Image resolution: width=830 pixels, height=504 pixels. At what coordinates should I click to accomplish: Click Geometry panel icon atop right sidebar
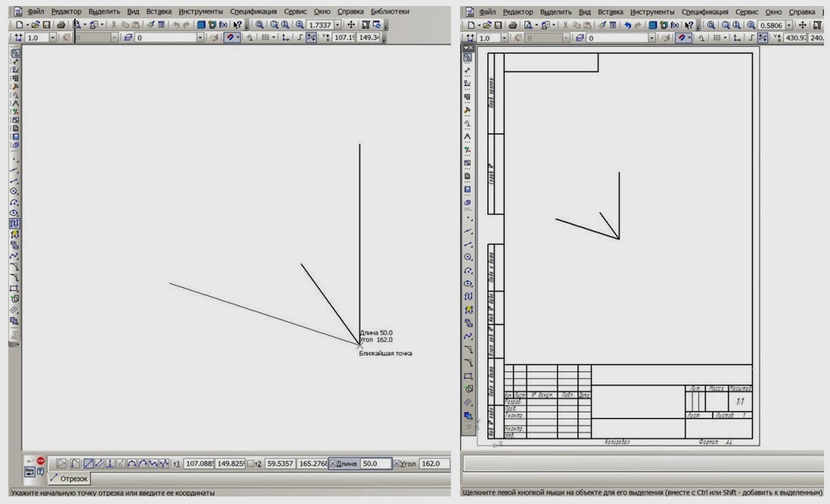(x=468, y=58)
